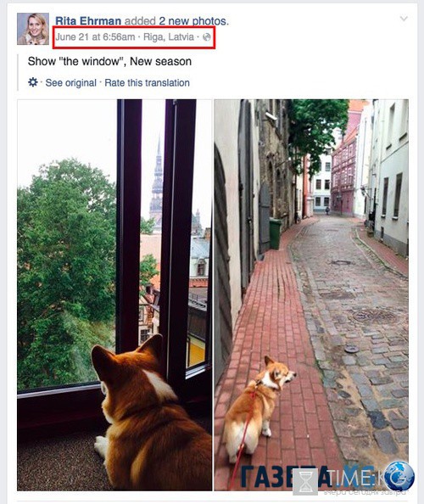The image size is (424, 504).
Task: Open Rita Ehrman's profile name link
Action: tap(88, 21)
